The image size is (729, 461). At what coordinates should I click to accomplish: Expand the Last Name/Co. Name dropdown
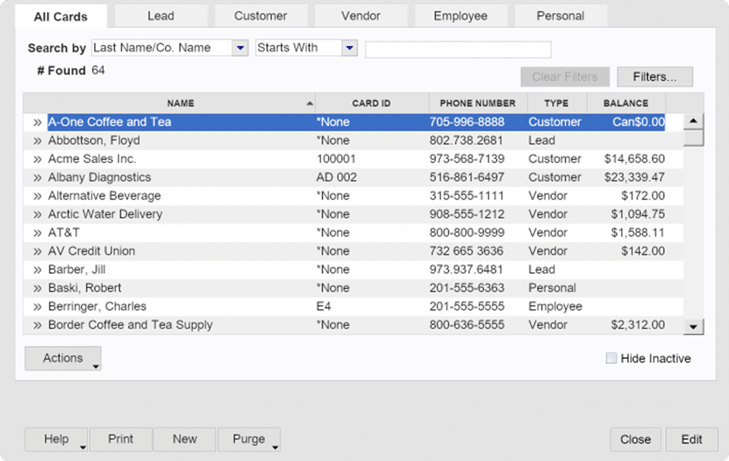(240, 48)
